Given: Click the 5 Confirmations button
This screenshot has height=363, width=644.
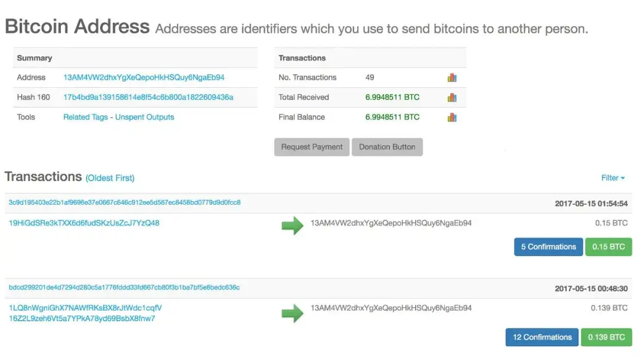Looking at the screenshot, I should [548, 247].
